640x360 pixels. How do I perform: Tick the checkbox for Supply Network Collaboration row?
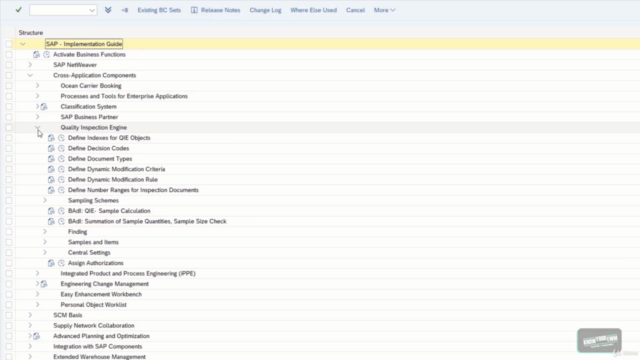tap(9, 326)
